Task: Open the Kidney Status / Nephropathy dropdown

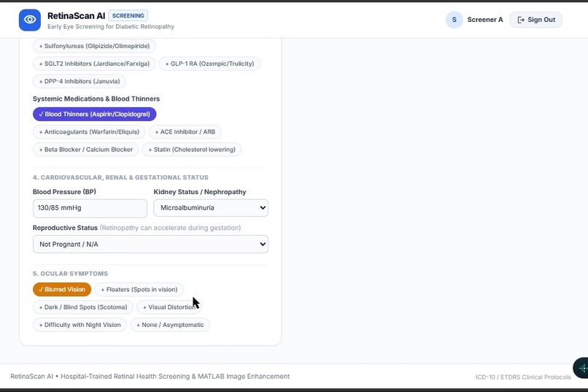Action: [x=211, y=208]
